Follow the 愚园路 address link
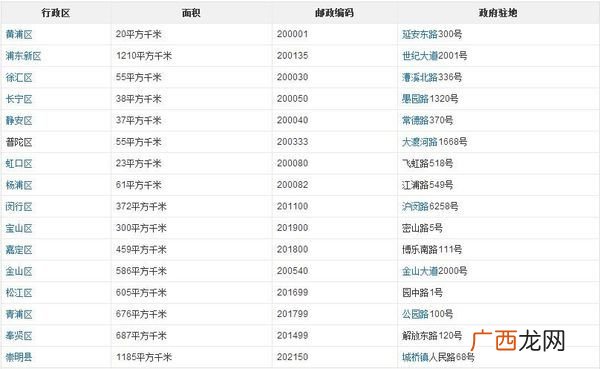Viewport: 600px width, 369px height. coord(415,99)
